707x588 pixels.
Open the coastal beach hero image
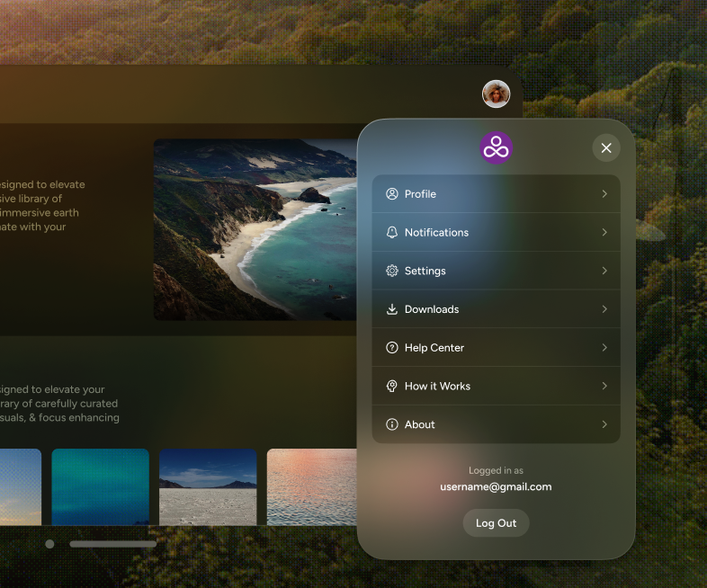click(x=255, y=230)
